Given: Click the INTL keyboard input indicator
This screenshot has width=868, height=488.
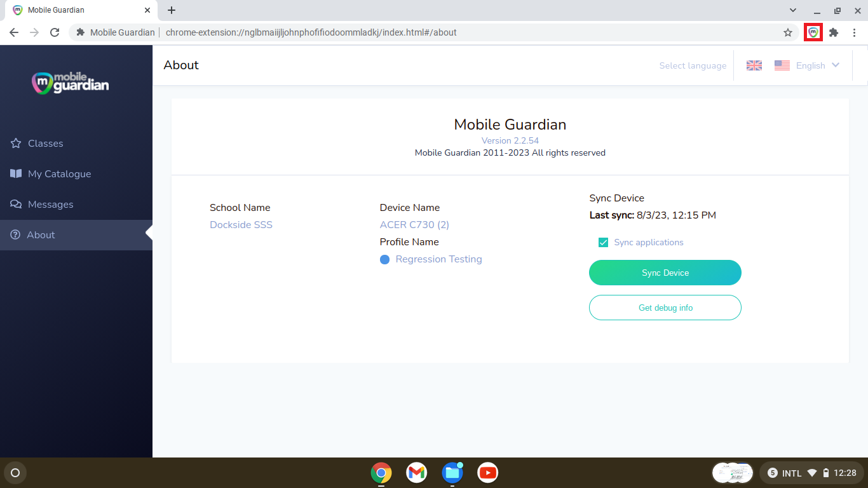Looking at the screenshot, I should [792, 473].
